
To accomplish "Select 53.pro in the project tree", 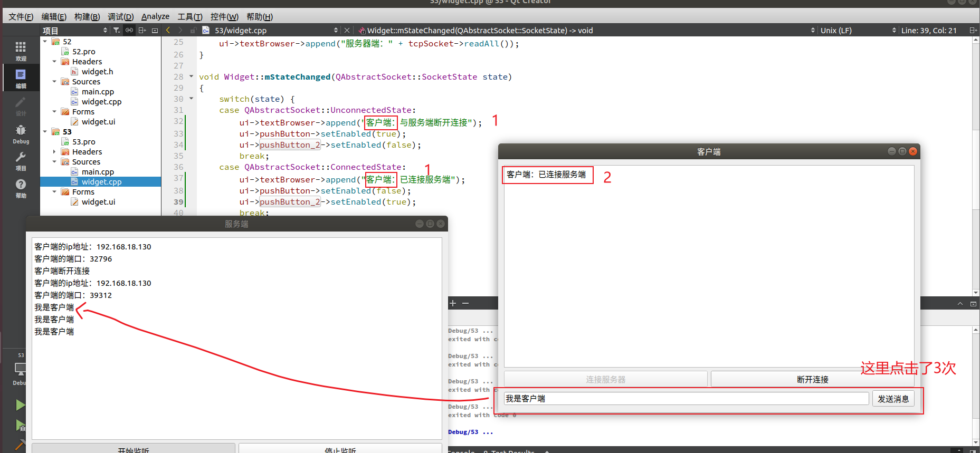I will [83, 142].
